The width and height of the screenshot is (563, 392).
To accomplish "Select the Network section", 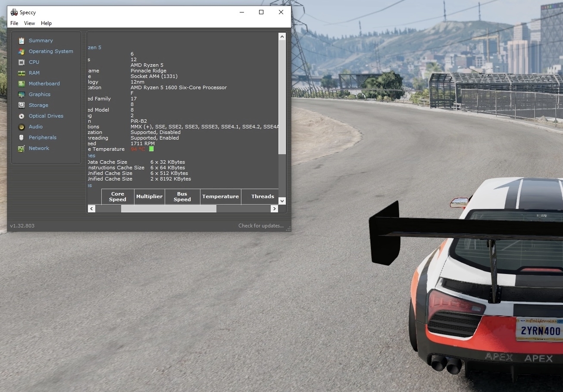I will [39, 148].
